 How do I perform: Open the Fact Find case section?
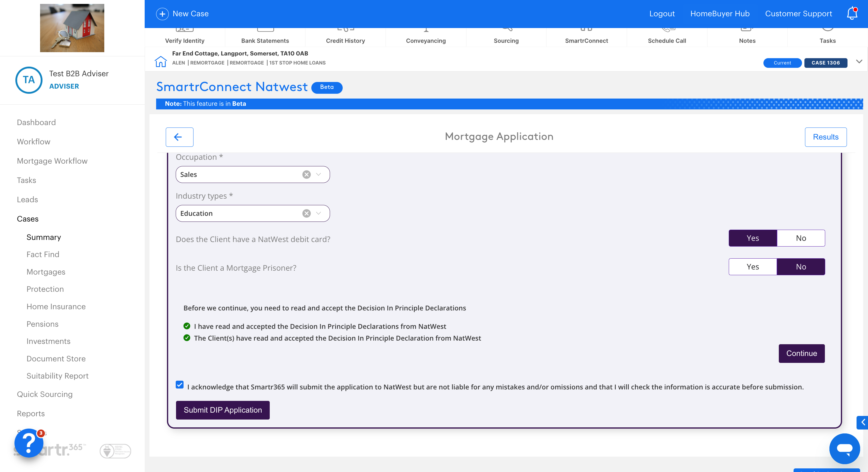(43, 254)
